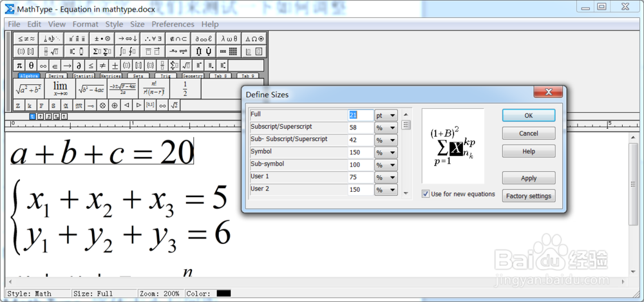Viewport: 644px width, 302px height.
Task: Open the unit dropdown for Full size
Action: point(386,116)
